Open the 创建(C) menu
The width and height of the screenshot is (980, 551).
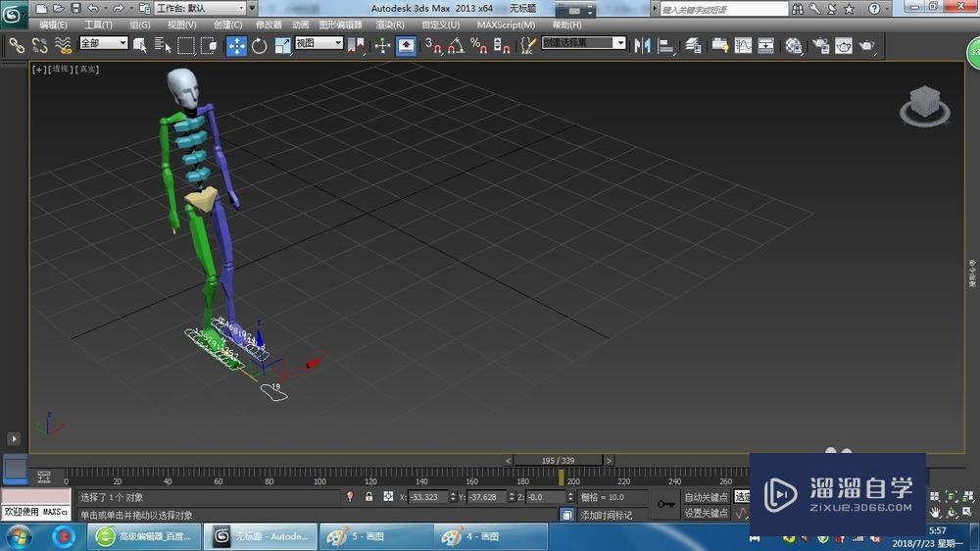point(227,25)
